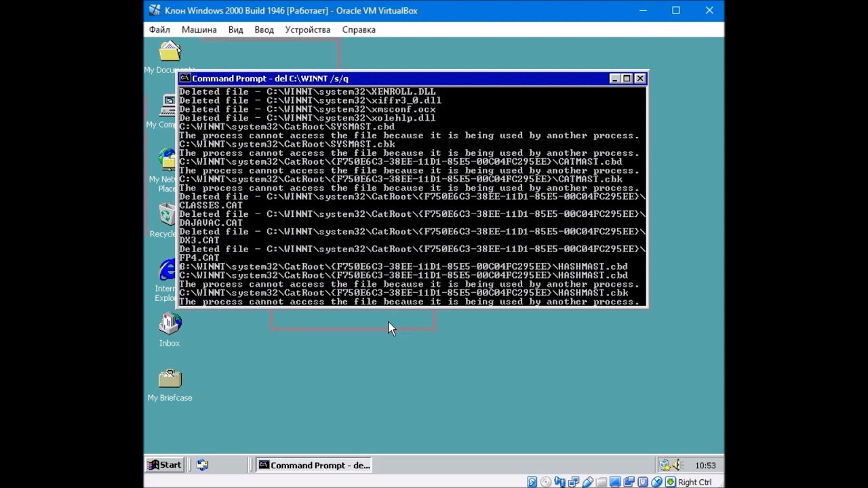868x488 pixels.
Task: Click the Command Prompt taskbar button
Action: (314, 465)
